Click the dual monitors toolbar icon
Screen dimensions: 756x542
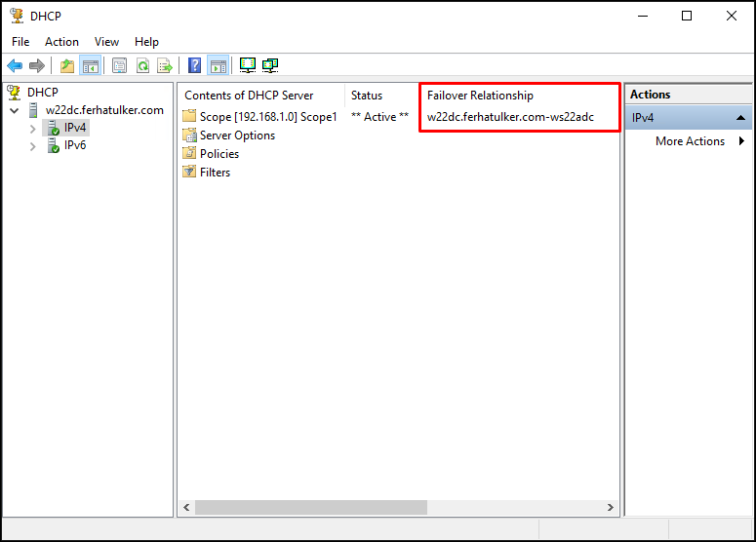(x=270, y=65)
